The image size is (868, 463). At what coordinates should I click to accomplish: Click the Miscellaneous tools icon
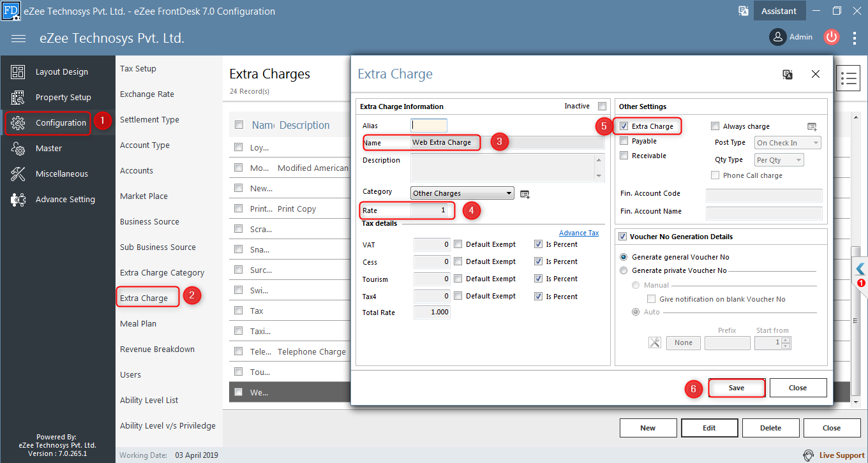(18, 174)
